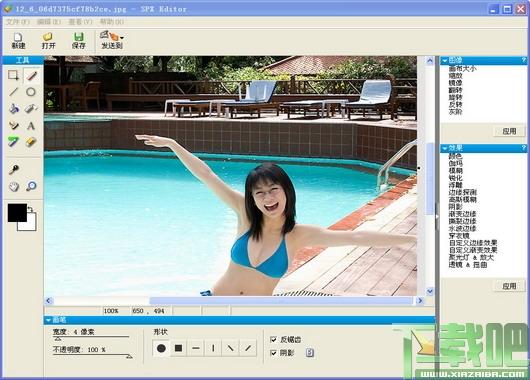The height and width of the screenshot is (380, 530).
Task: Click the canvas vertical scroll up arrow
Action: (430, 61)
